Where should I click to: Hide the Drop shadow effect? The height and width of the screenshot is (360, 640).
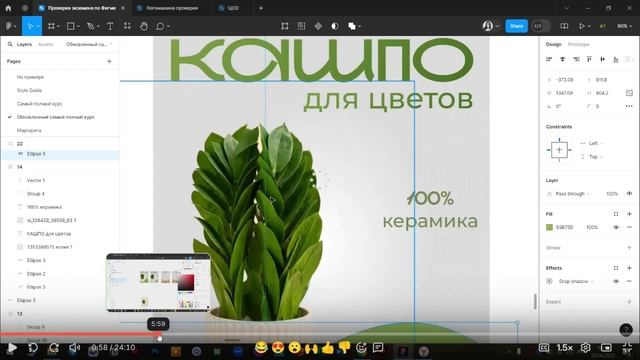tap(616, 281)
